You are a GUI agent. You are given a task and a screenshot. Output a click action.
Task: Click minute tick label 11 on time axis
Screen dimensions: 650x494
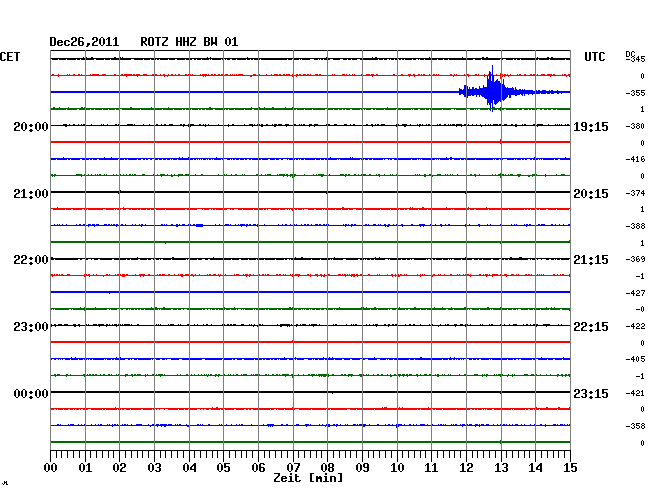(431, 468)
